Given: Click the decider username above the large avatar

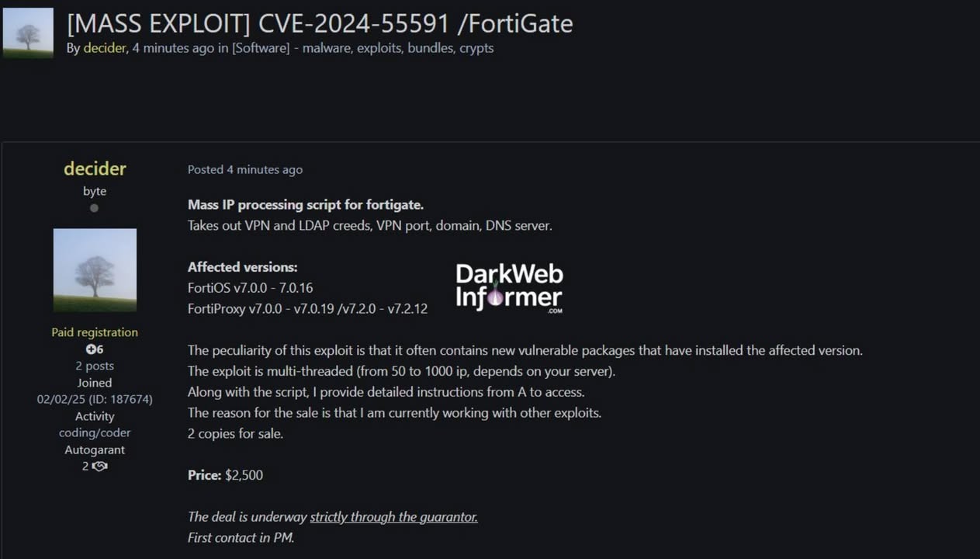Looking at the screenshot, I should [95, 168].
